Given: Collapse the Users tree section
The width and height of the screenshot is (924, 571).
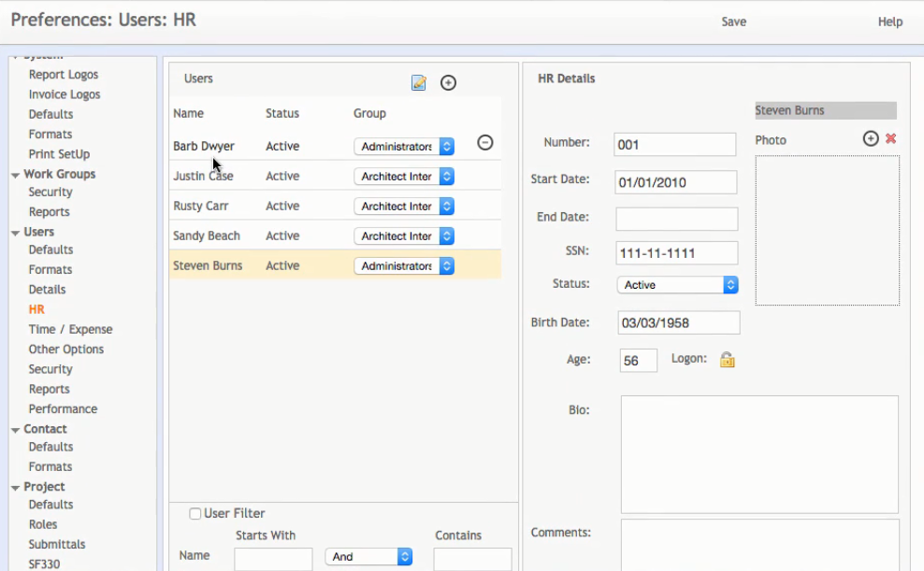Looking at the screenshot, I should click(16, 233).
